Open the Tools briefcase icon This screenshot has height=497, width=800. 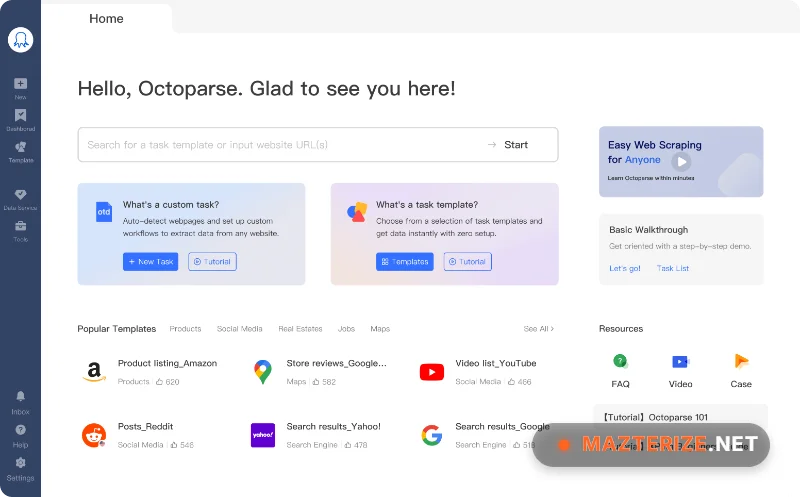point(20,226)
